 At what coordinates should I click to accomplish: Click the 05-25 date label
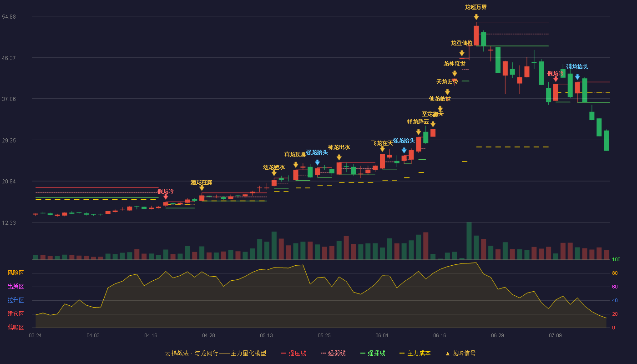click(x=324, y=335)
